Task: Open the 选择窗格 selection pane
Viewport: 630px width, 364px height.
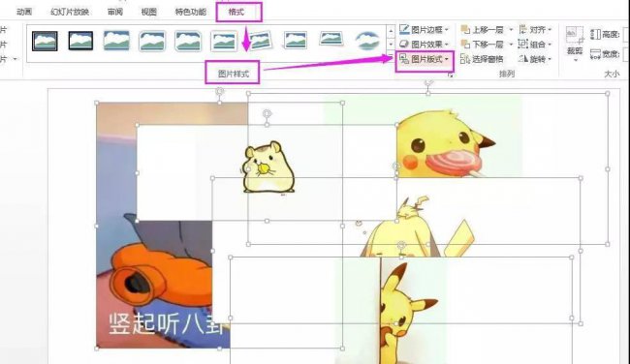Action: pyautogui.click(x=482, y=59)
